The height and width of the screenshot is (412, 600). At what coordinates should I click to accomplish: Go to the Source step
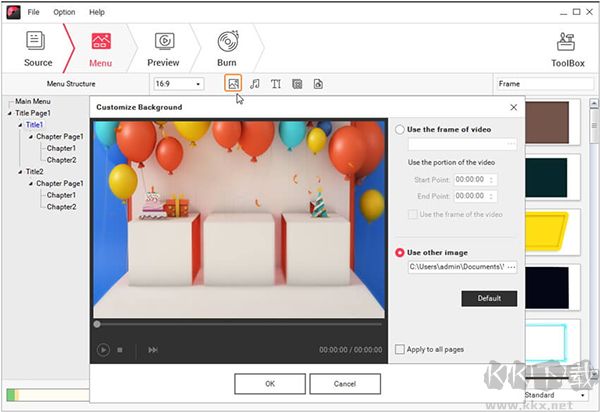point(38,49)
